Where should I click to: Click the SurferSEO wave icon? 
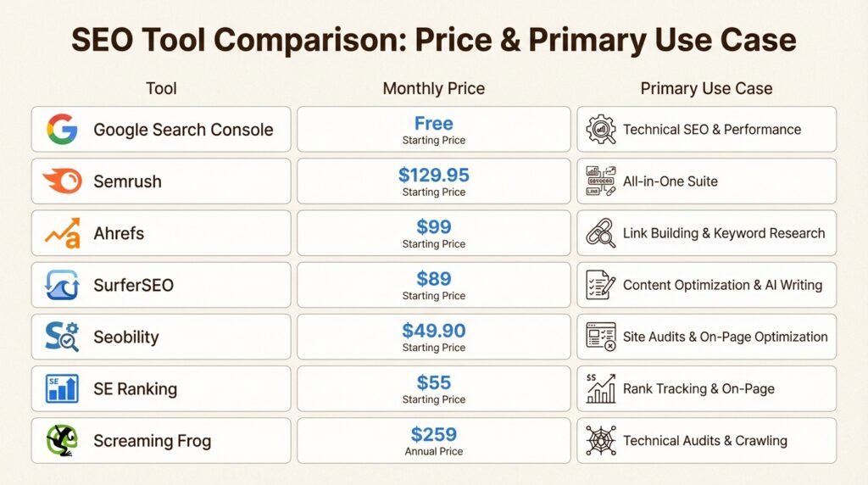click(x=62, y=285)
